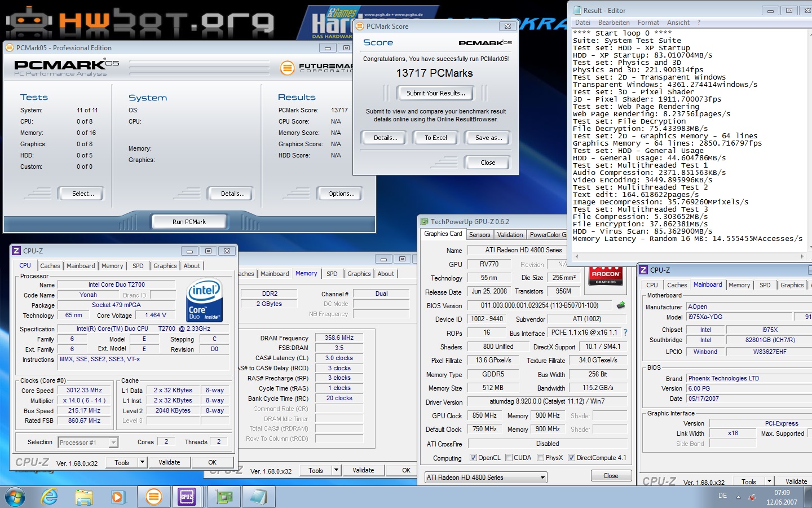This screenshot has height=508, width=812.
Task: Click the GPU-Z title bar chip icon
Action: (x=425, y=221)
